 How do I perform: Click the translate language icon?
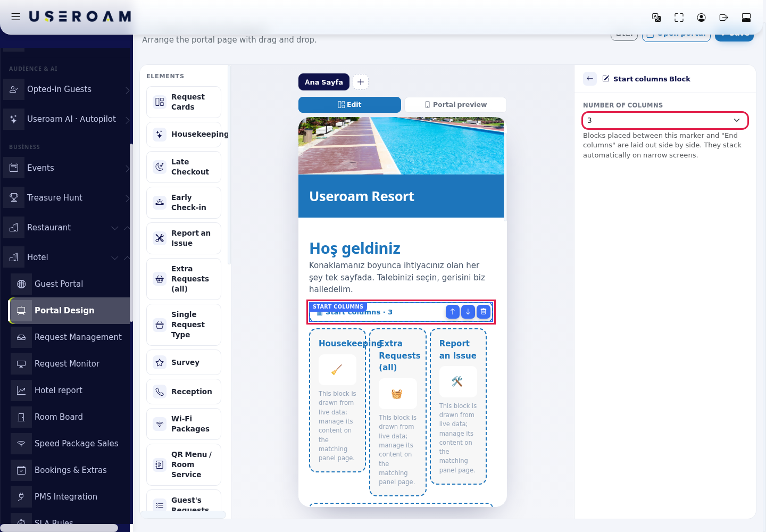pyautogui.click(x=656, y=18)
